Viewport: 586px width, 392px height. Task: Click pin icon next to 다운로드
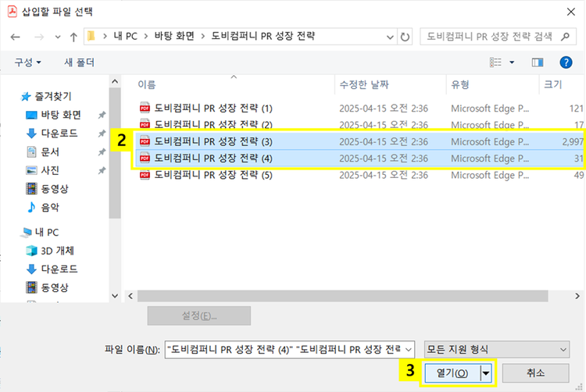[102, 134]
